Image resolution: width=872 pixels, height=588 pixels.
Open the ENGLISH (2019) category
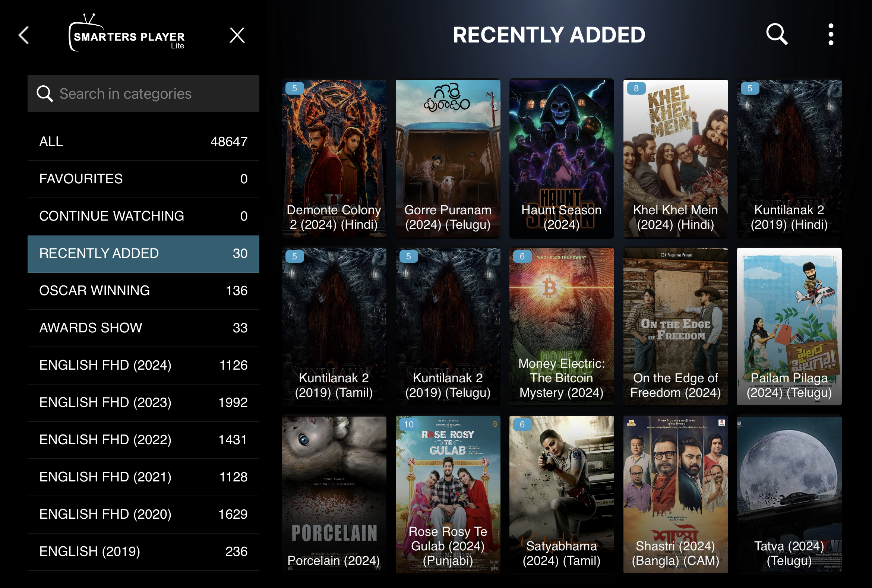143,551
